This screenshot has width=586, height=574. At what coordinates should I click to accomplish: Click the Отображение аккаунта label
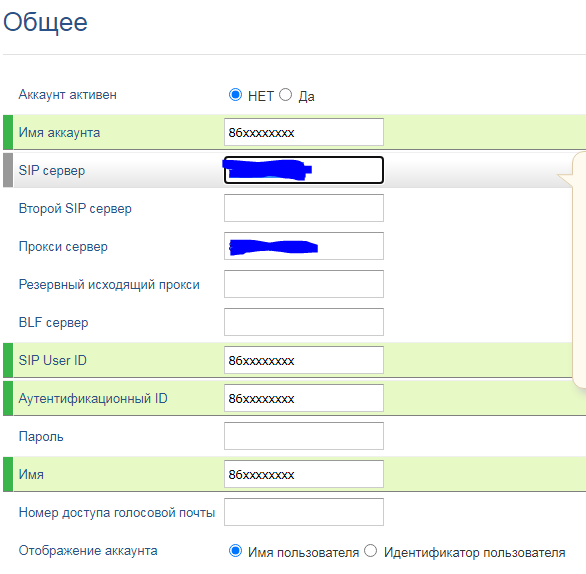point(88,550)
